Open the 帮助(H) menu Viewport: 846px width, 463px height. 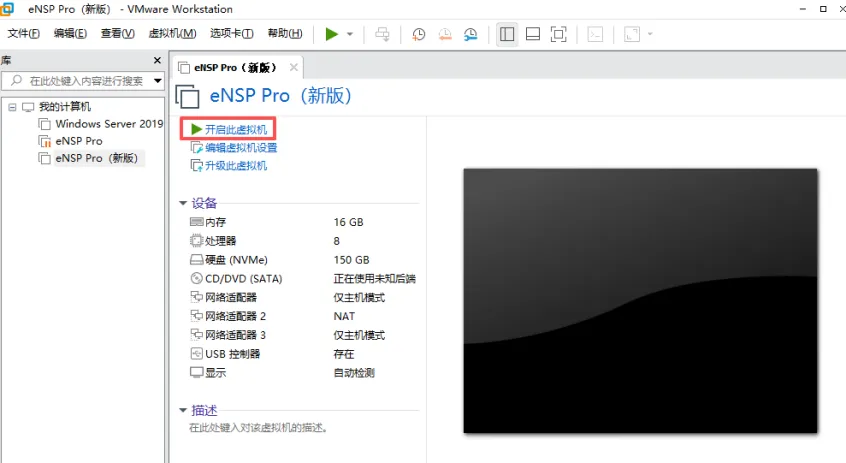285,33
